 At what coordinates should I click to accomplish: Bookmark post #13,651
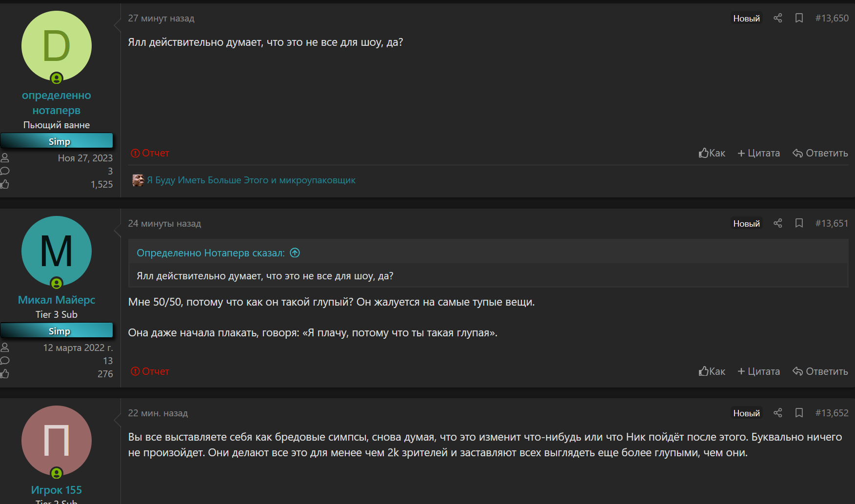(799, 223)
